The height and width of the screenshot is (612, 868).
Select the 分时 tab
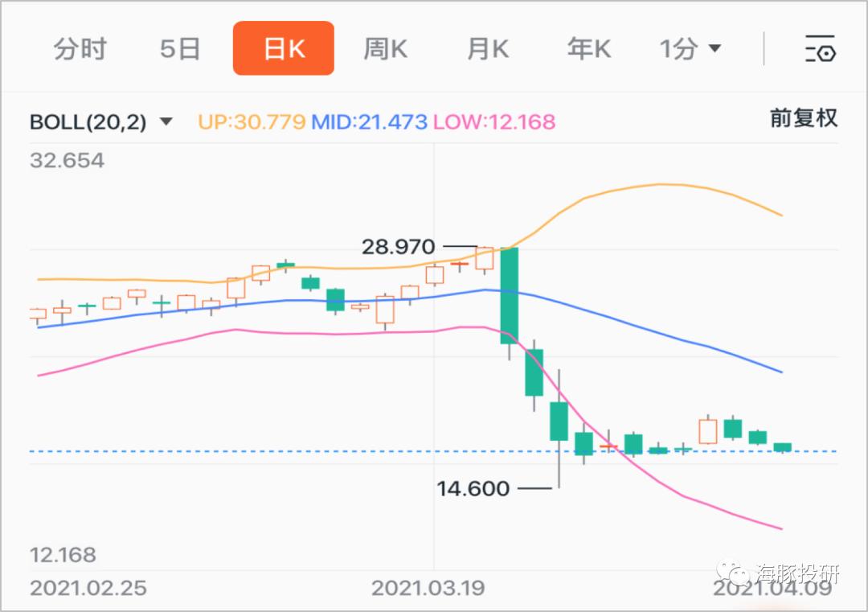click(x=80, y=49)
